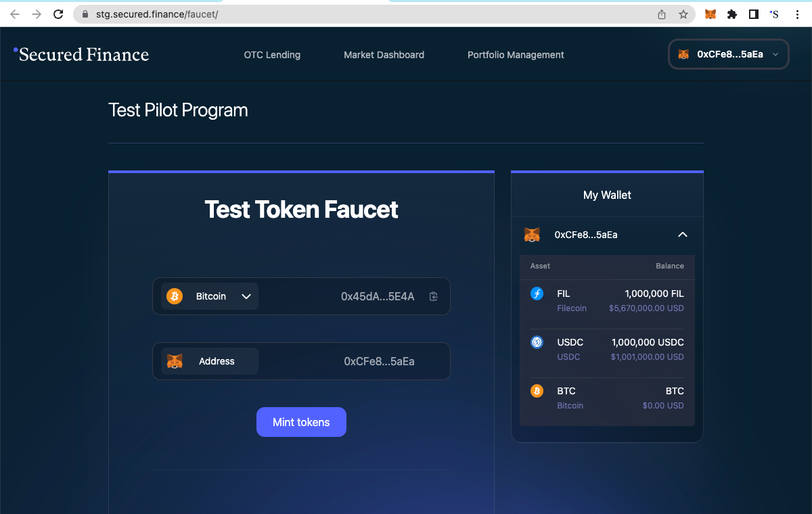Click the fox icon in header wallet button
This screenshot has height=514, width=812.
[684, 54]
